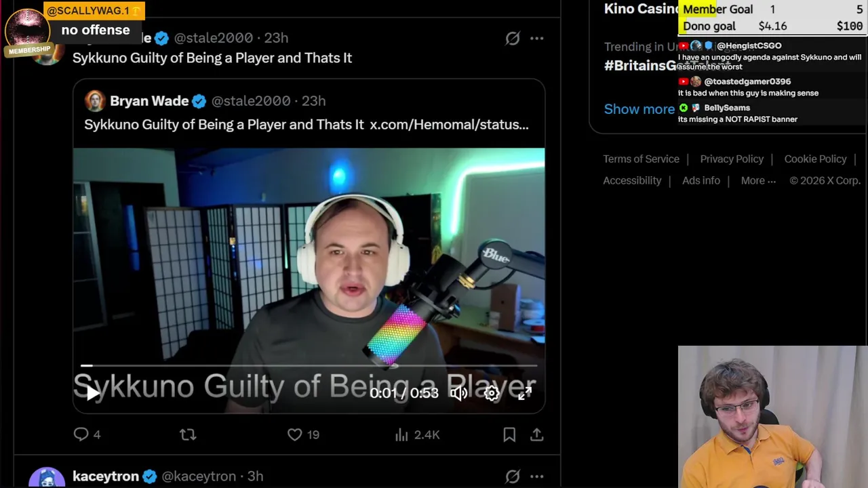The image size is (868, 488).
Task: Open more options on Bryan Wade's post
Action: (537, 39)
